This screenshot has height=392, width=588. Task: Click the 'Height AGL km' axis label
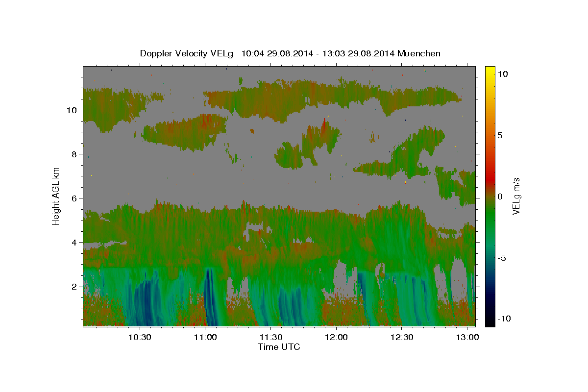pyautogui.click(x=56, y=196)
